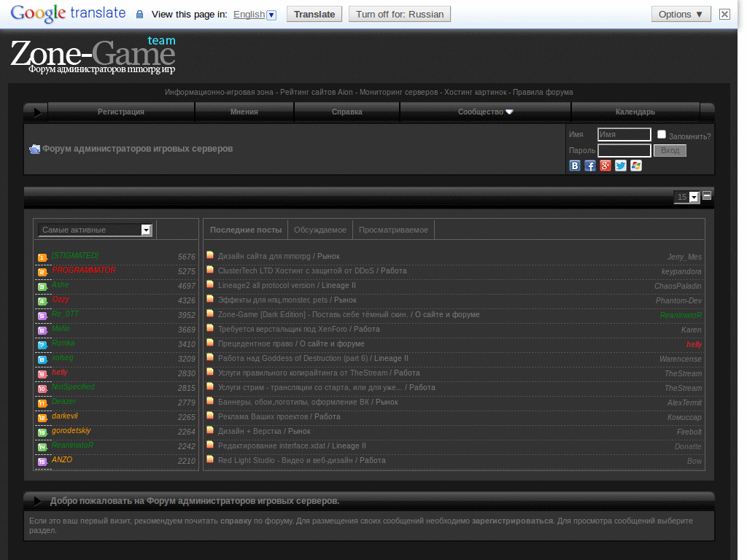Click Turn off for: Russian button

(x=400, y=15)
